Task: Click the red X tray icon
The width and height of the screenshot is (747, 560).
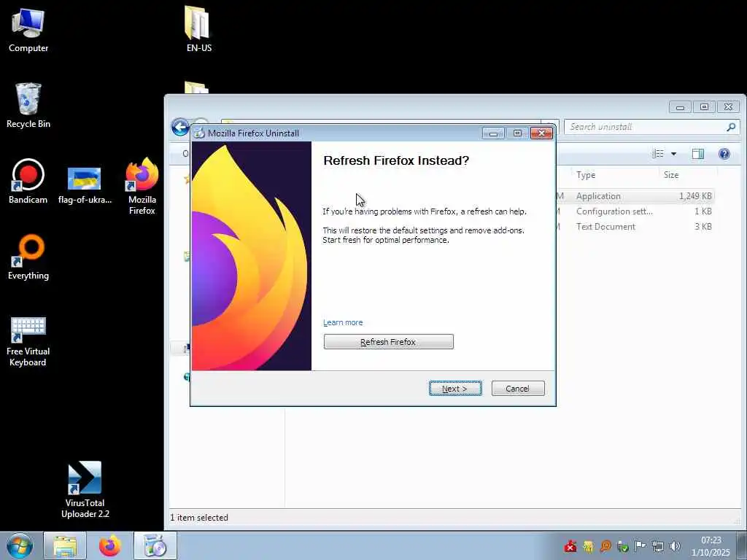Action: click(x=570, y=546)
